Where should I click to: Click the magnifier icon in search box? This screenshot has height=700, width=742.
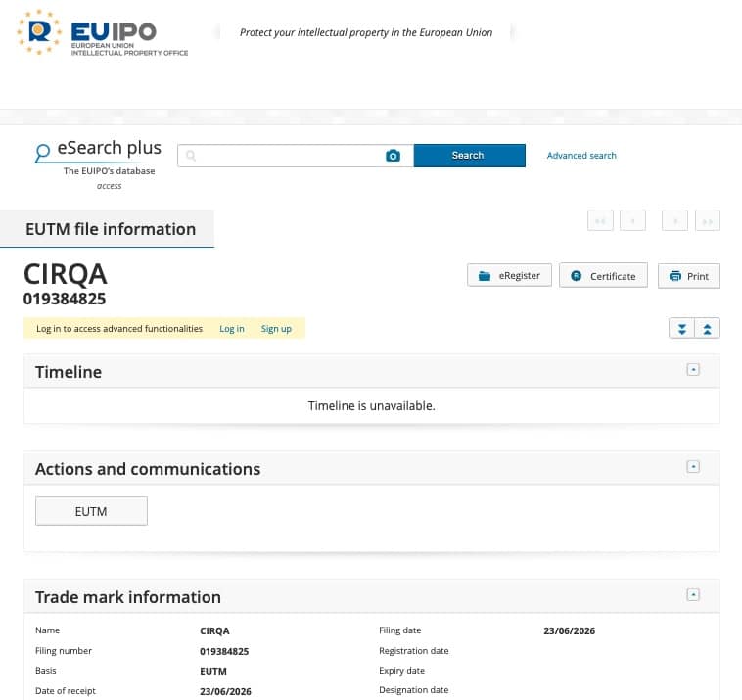pos(191,156)
